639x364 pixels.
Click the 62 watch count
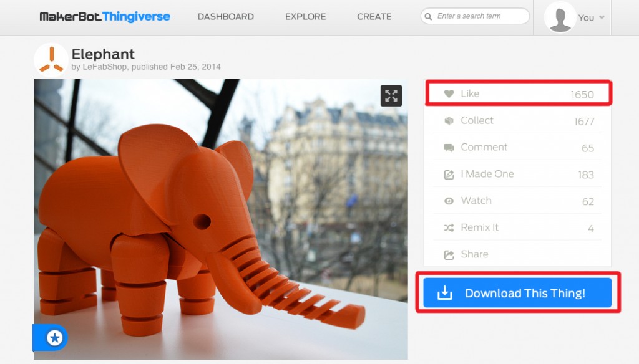tap(588, 202)
